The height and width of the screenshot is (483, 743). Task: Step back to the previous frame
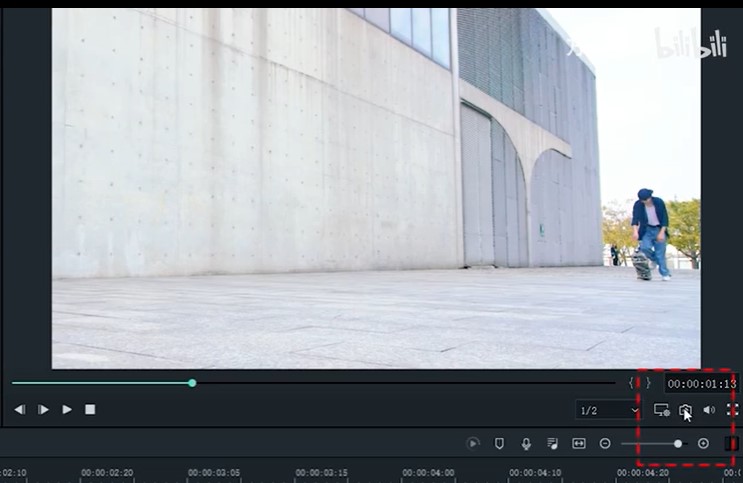(20, 409)
